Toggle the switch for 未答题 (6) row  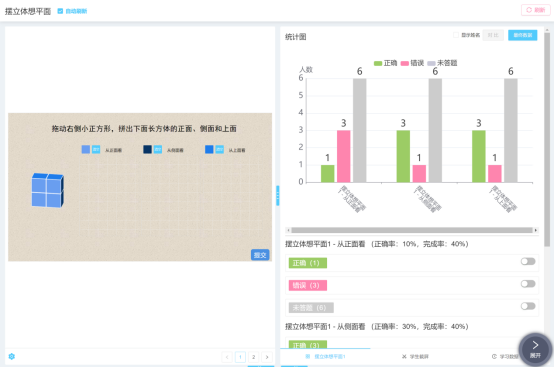pos(528,306)
